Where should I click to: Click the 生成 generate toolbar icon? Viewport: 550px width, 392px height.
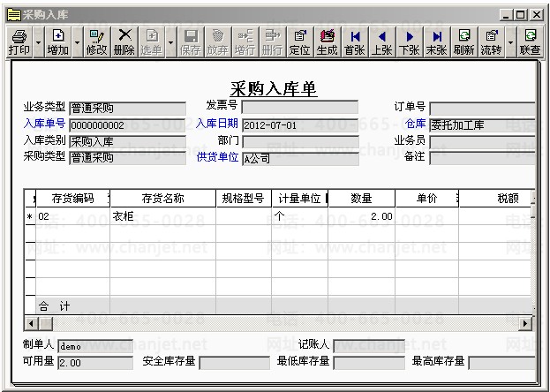(328, 42)
